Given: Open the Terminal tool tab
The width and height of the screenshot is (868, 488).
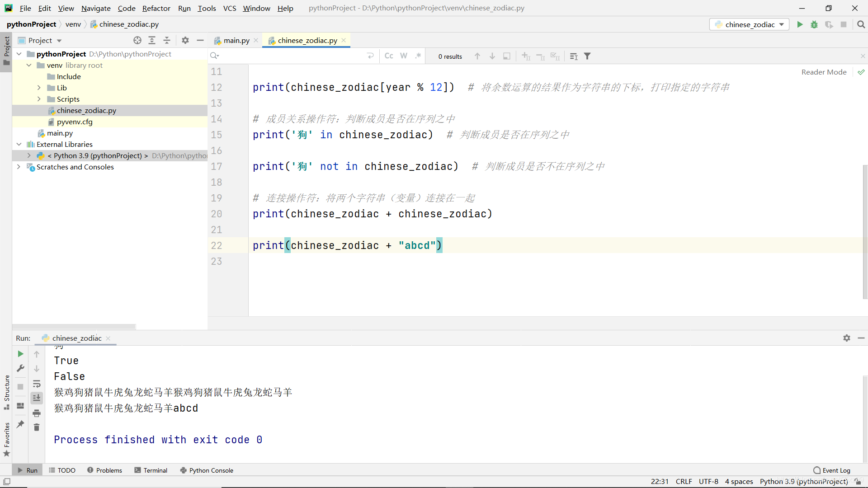Looking at the screenshot, I should tap(151, 470).
